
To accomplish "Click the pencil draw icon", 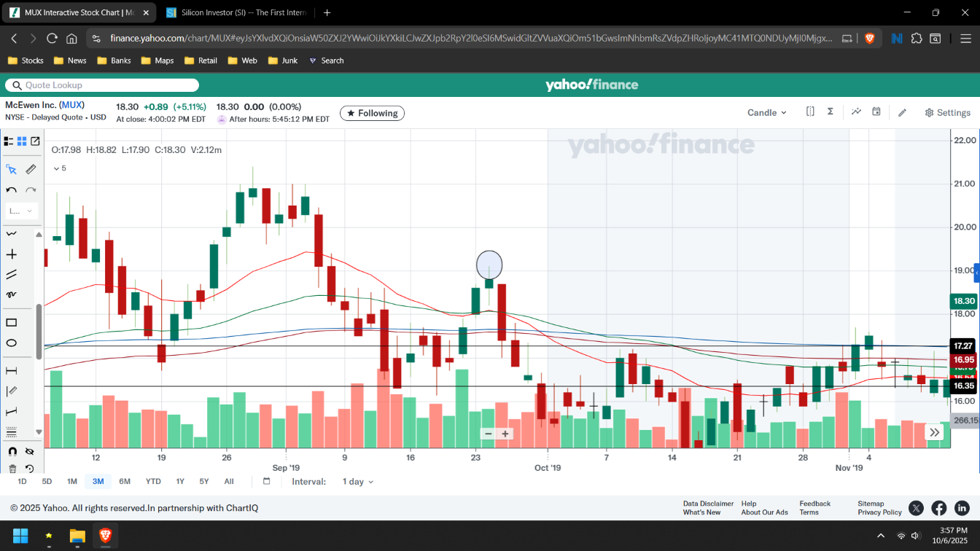I will coord(902,113).
